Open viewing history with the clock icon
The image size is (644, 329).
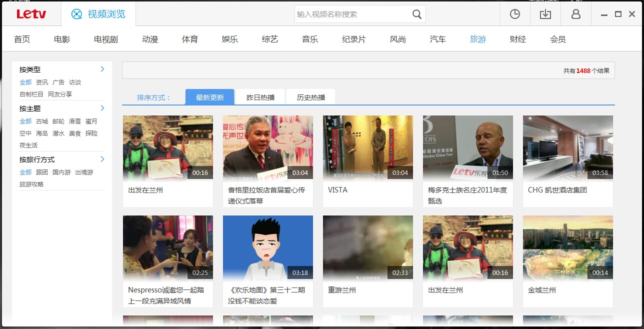[514, 14]
